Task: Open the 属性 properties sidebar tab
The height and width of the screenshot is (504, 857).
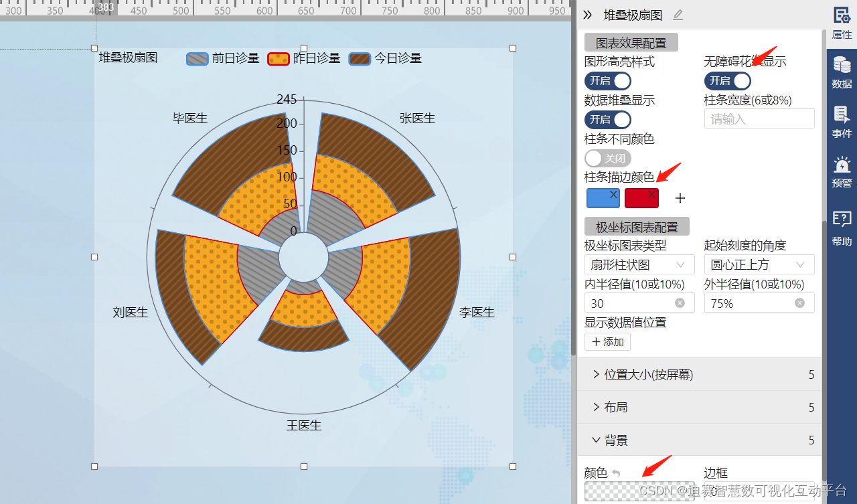Action: tap(842, 24)
